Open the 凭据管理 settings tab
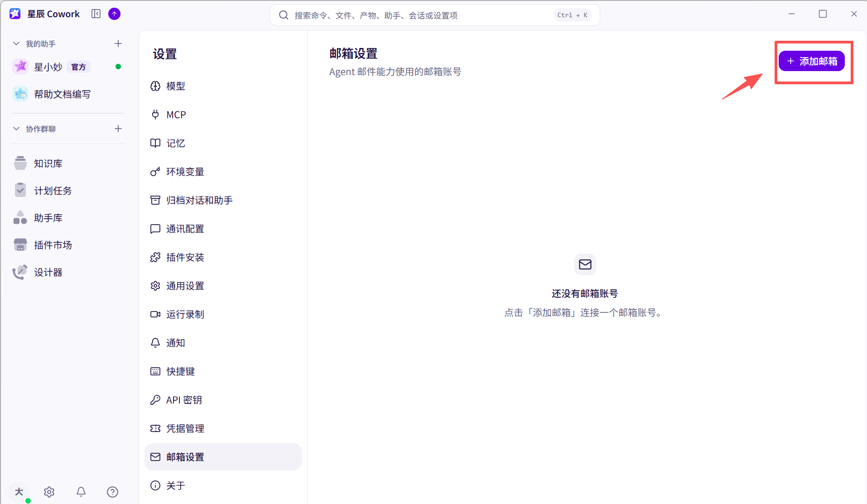867x504 pixels. (x=223, y=428)
